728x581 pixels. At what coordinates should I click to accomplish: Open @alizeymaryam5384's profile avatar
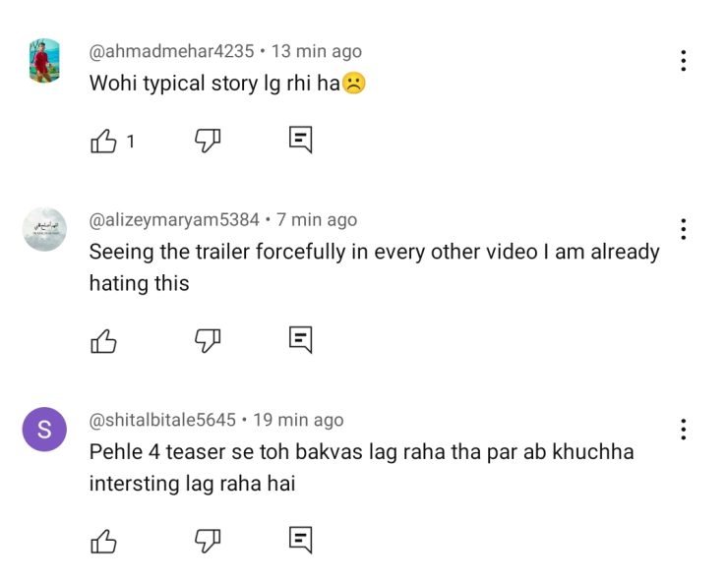44,229
